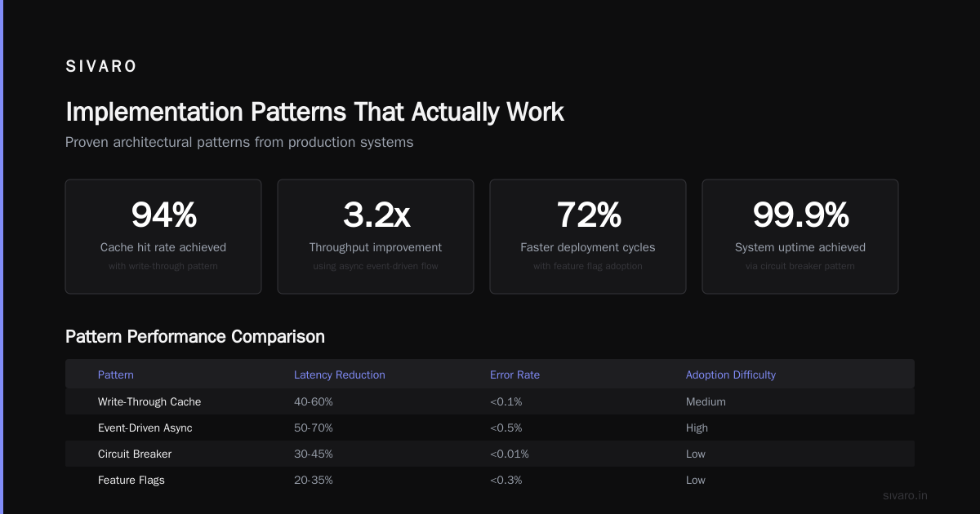The image size is (980, 514).
Task: Select the Circuit Breaker row
Action: tap(490, 454)
